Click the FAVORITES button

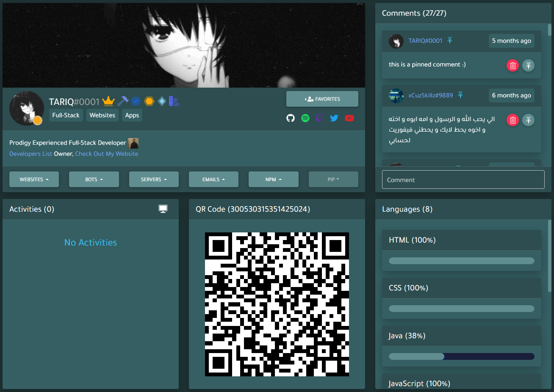coord(322,99)
